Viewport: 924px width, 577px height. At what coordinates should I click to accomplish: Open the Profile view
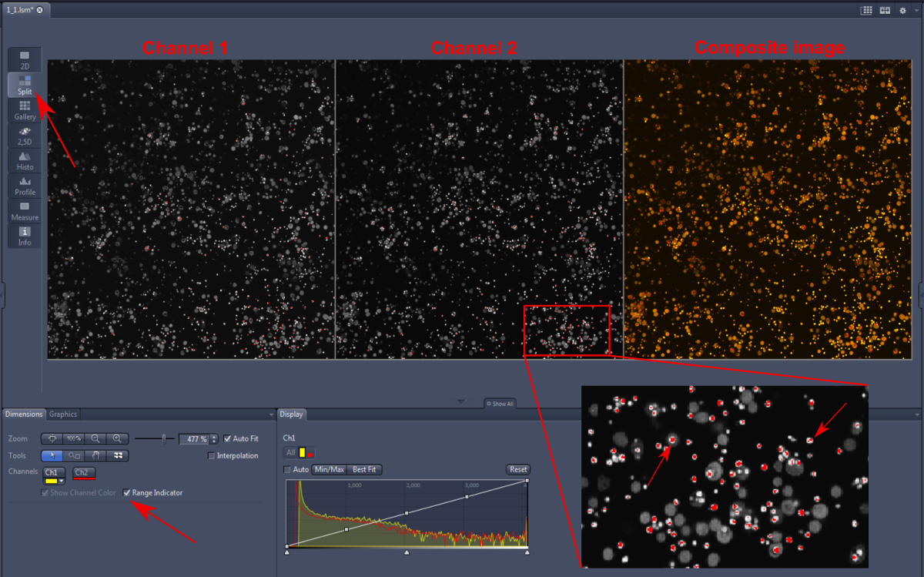25,186
